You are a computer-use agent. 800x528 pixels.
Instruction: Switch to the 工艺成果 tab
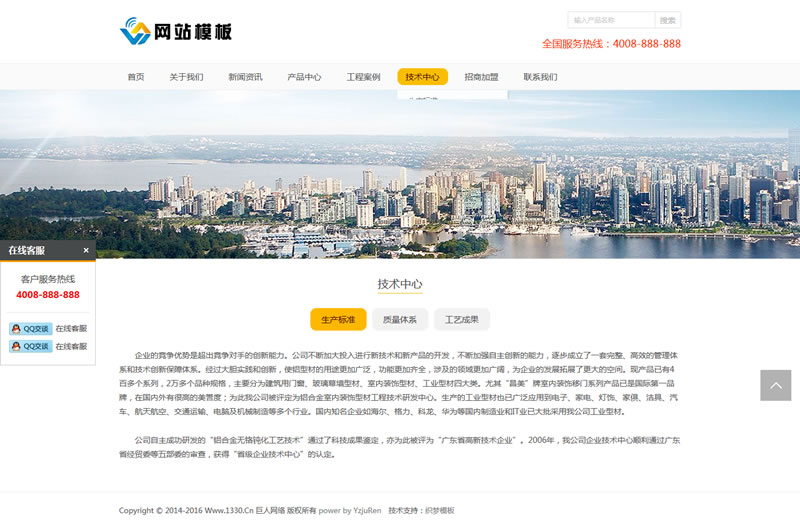click(x=462, y=320)
